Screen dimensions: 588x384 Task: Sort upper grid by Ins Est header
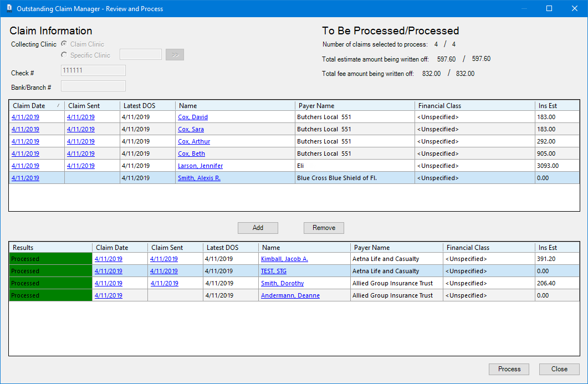558,106
